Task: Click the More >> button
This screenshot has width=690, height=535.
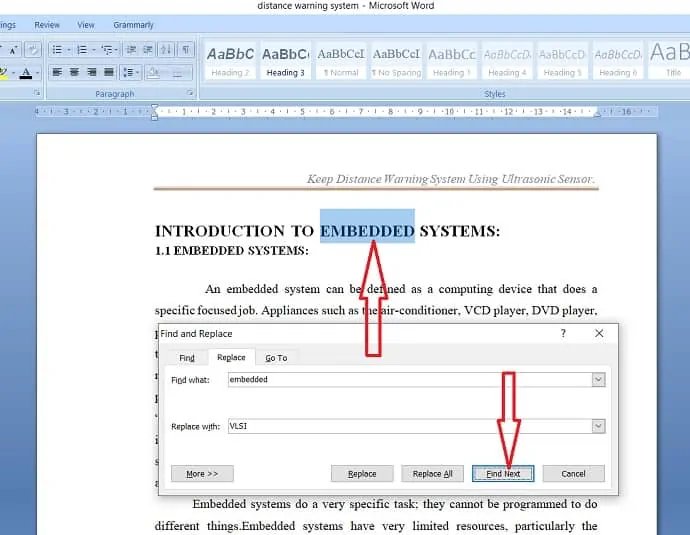Action: point(202,474)
